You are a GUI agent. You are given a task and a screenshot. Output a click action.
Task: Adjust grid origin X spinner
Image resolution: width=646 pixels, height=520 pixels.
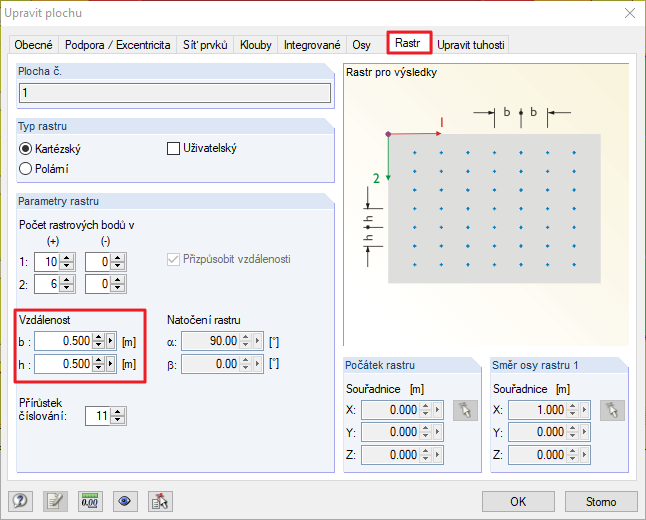(426, 410)
